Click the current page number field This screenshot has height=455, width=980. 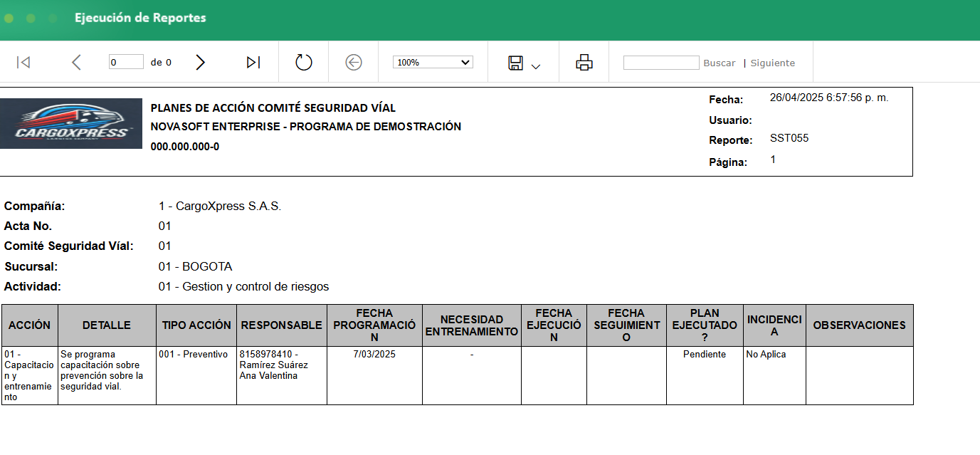click(126, 62)
